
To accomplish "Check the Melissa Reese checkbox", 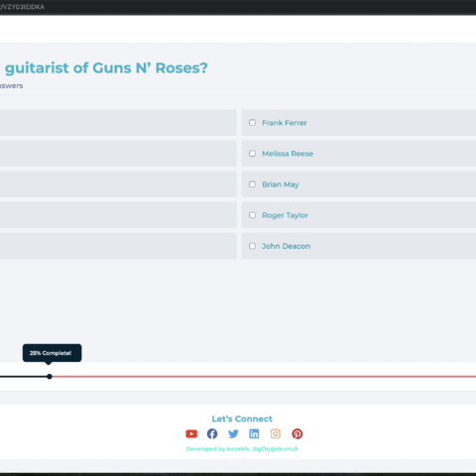I will click(x=252, y=154).
